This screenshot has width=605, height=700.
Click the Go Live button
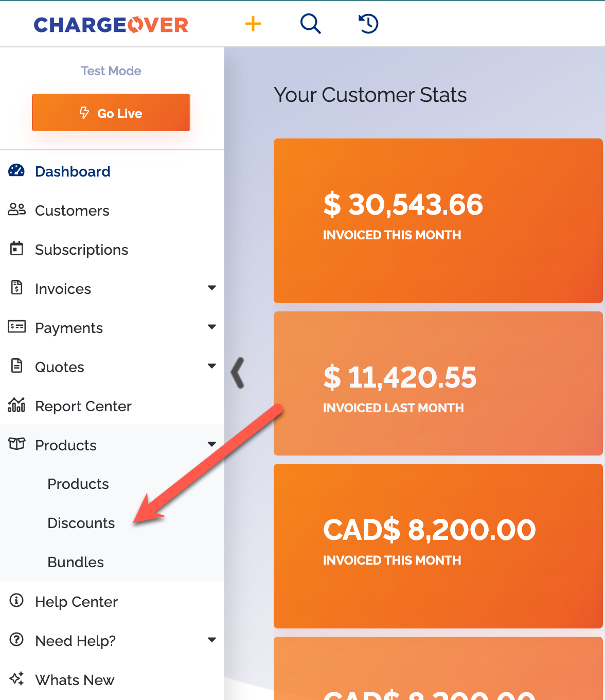(x=111, y=113)
